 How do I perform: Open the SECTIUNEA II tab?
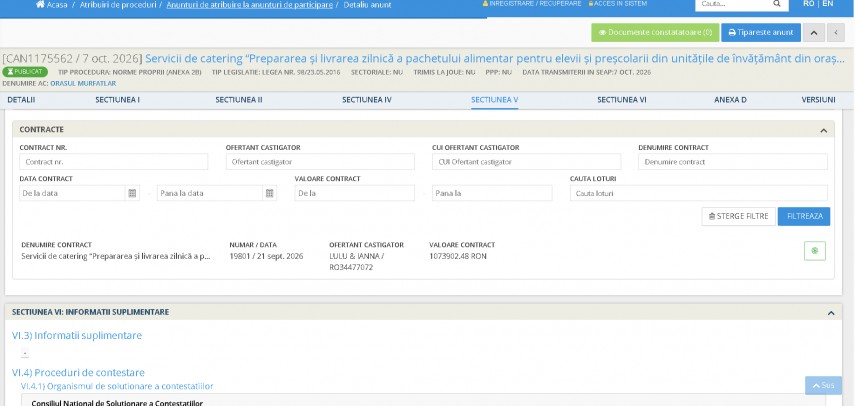tap(239, 100)
